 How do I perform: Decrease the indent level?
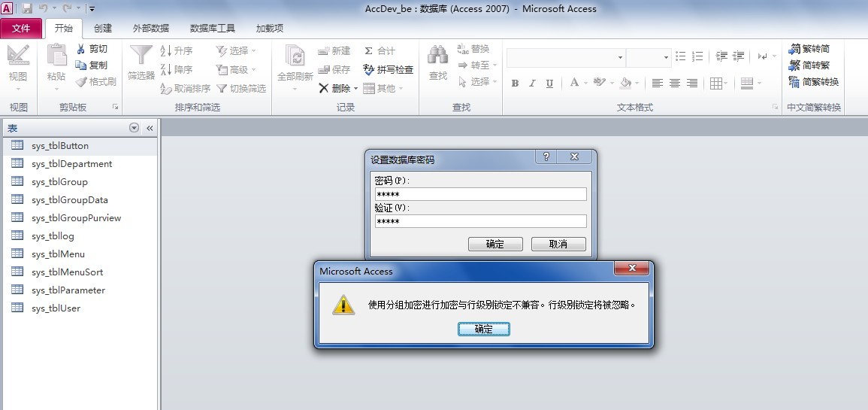pos(721,56)
